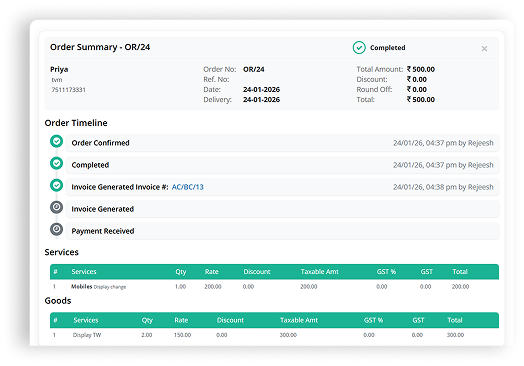Click the Order Confirmed green check icon
This screenshot has height=366, width=524.
56,141
